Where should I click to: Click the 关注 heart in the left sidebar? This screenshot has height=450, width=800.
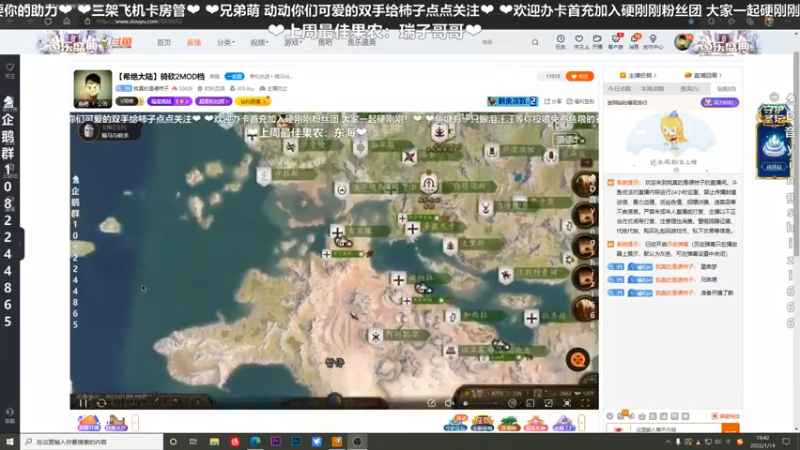[10, 70]
